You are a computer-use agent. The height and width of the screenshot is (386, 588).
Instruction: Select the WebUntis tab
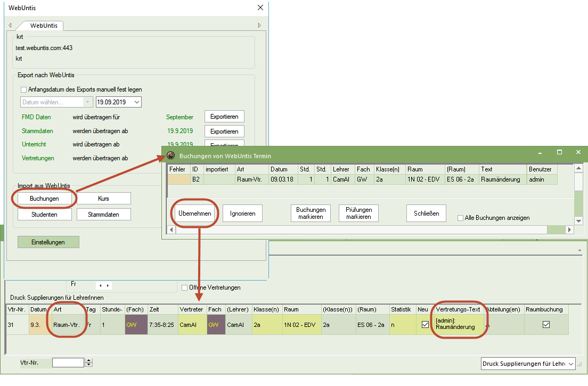click(44, 26)
